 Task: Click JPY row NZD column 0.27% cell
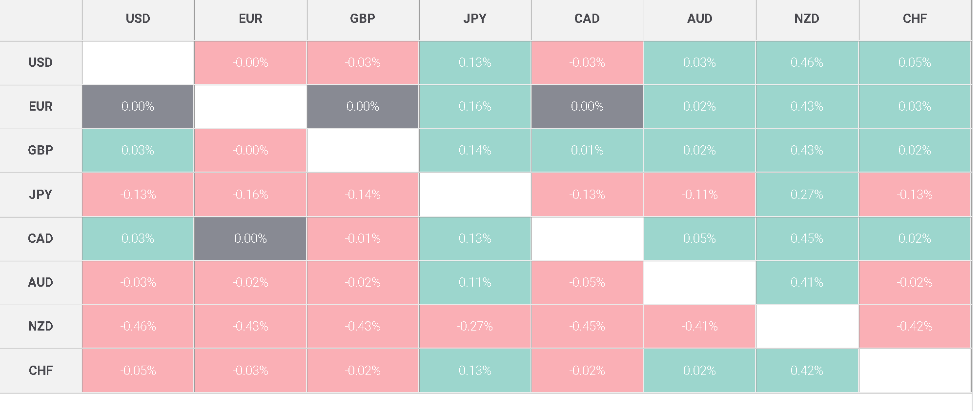coord(807,195)
